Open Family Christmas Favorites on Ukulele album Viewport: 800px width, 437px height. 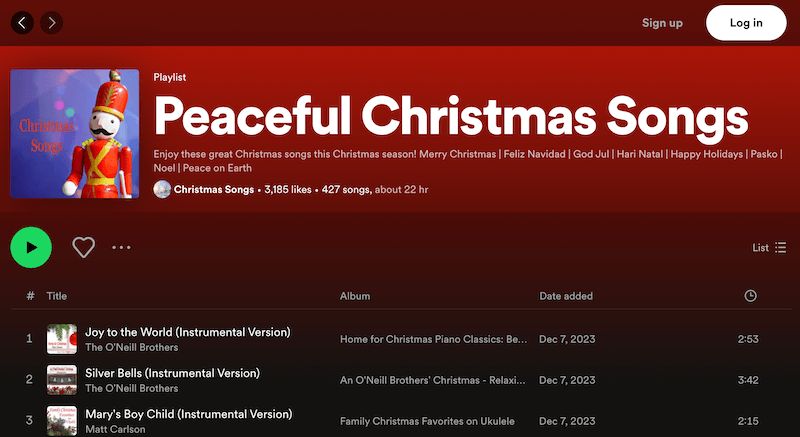point(433,421)
